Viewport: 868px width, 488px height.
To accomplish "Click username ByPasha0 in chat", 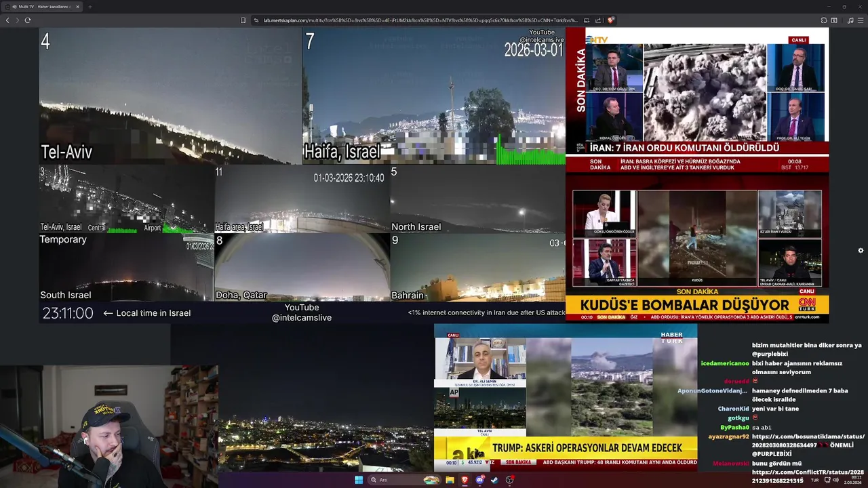I will [734, 427].
